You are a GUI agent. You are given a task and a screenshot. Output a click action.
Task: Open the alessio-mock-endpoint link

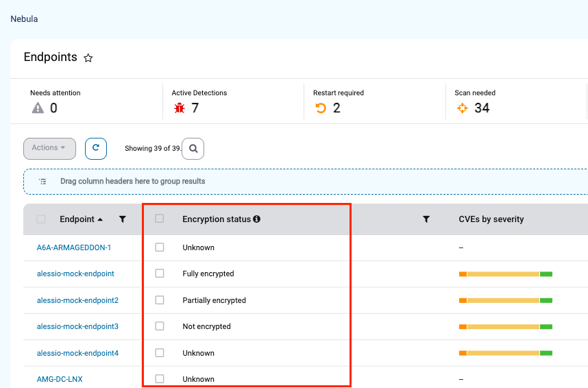point(75,274)
